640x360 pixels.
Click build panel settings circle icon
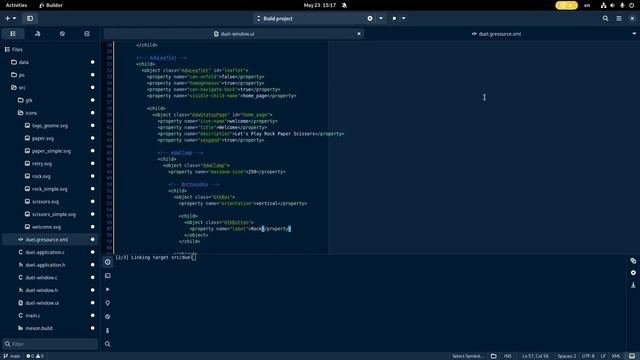(633, 273)
